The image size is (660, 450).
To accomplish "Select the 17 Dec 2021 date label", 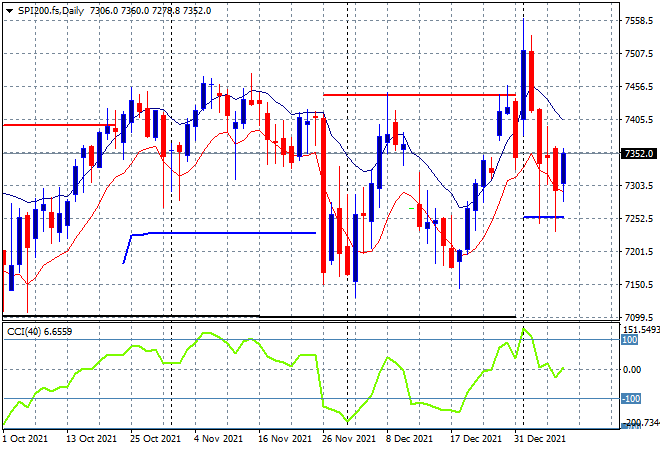I will coord(476,439).
